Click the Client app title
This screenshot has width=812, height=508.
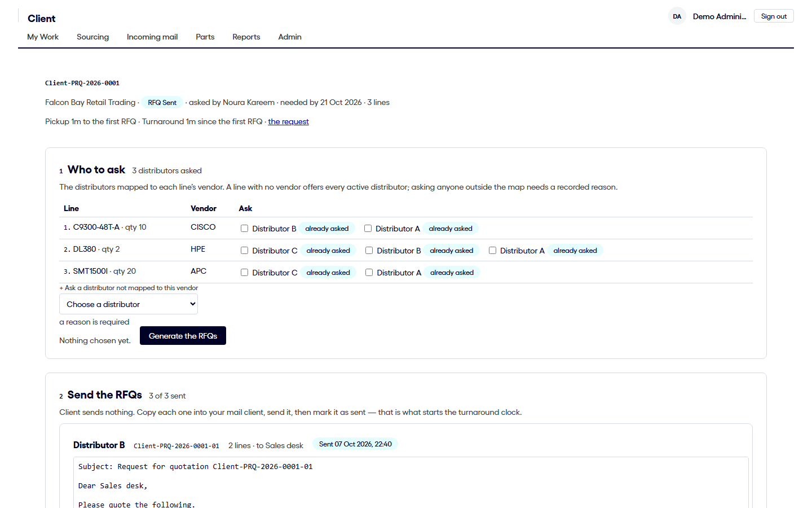click(x=42, y=19)
